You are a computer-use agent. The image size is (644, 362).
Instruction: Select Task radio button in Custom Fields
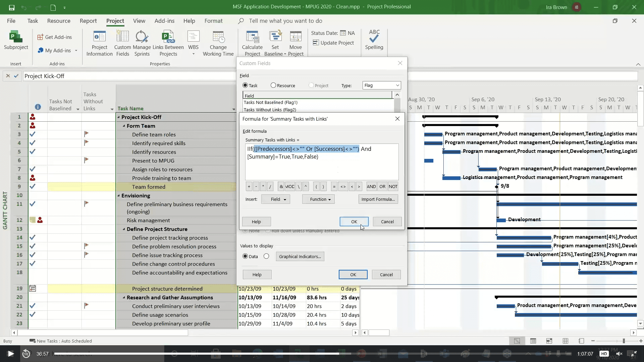pos(245,85)
